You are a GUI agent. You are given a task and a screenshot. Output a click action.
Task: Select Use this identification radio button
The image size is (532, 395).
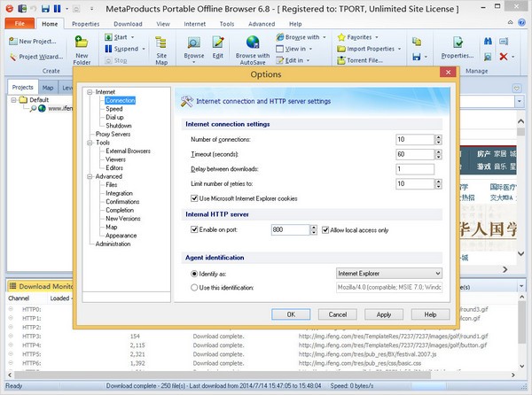(195, 288)
